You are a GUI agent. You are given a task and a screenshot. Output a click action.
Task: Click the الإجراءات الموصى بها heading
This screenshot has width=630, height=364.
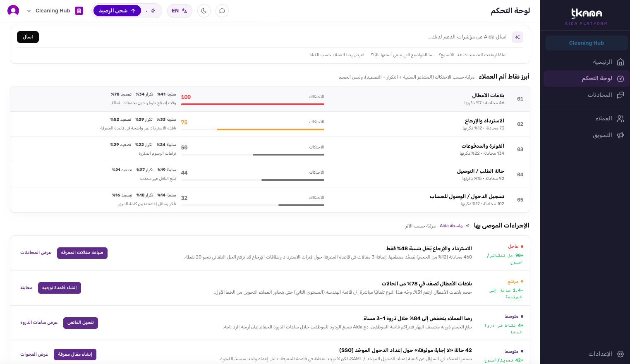point(501,225)
